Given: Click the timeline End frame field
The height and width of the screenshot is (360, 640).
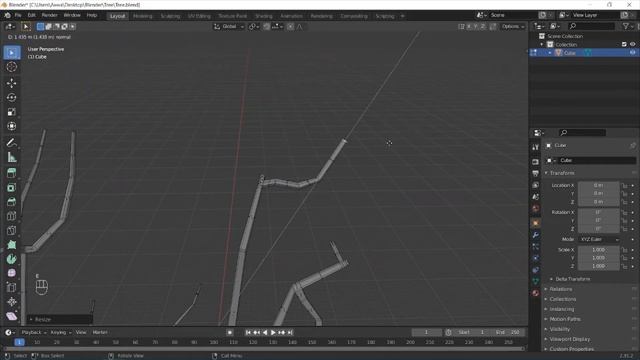Looking at the screenshot, I should tap(507, 332).
